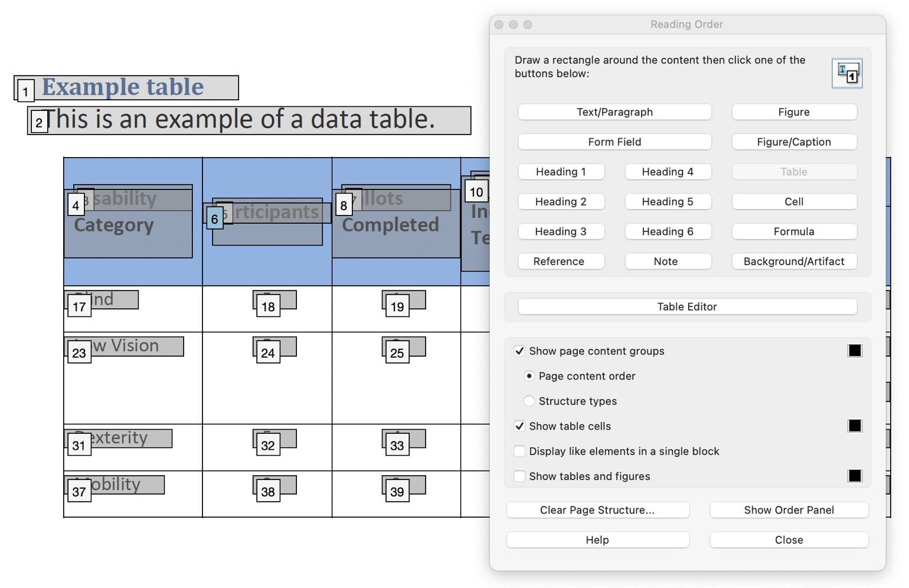Disable Show table cells
This screenshot has width=909, height=588.
519,426
